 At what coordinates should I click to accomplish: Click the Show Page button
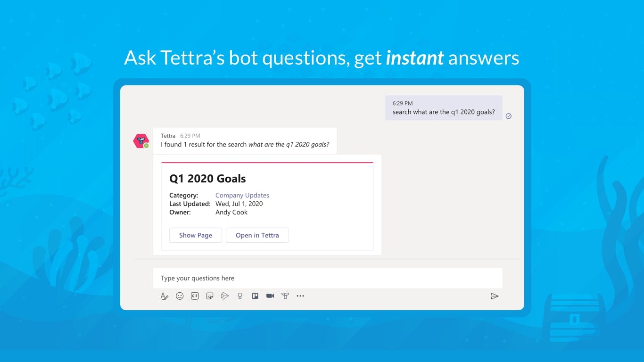(196, 235)
